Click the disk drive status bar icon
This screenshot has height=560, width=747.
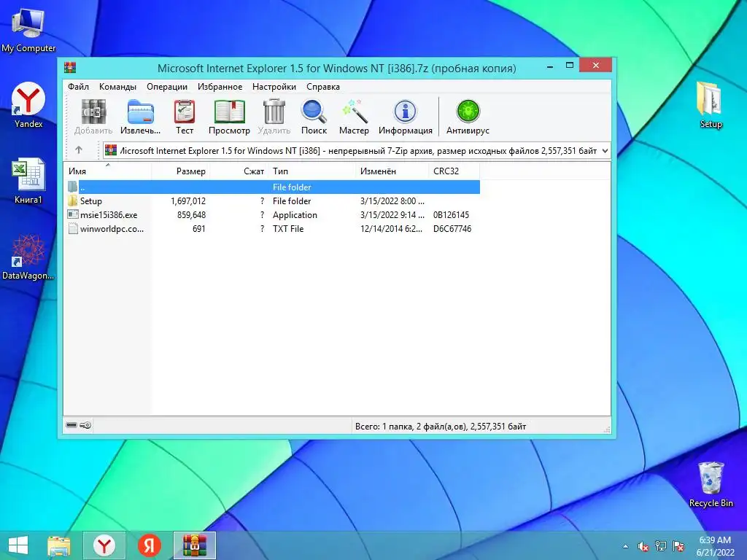coord(71,425)
